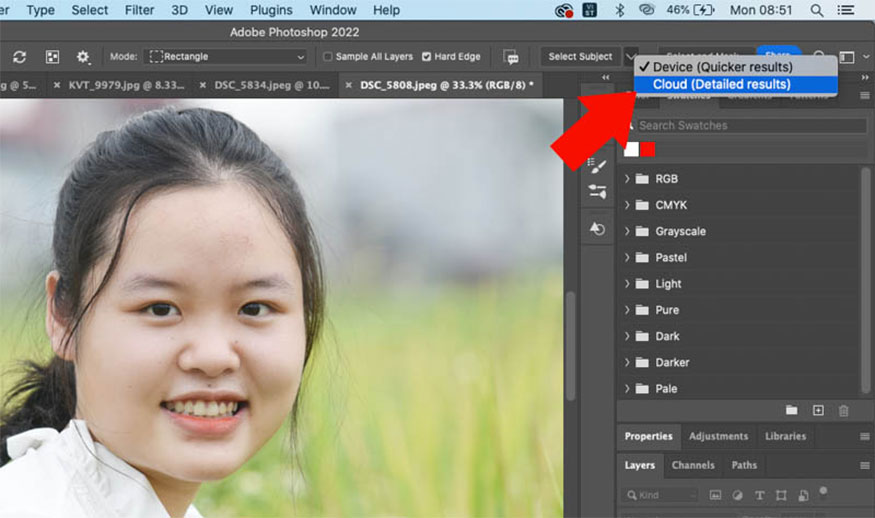Close the DSC_5834.jpeg document tab

(203, 85)
